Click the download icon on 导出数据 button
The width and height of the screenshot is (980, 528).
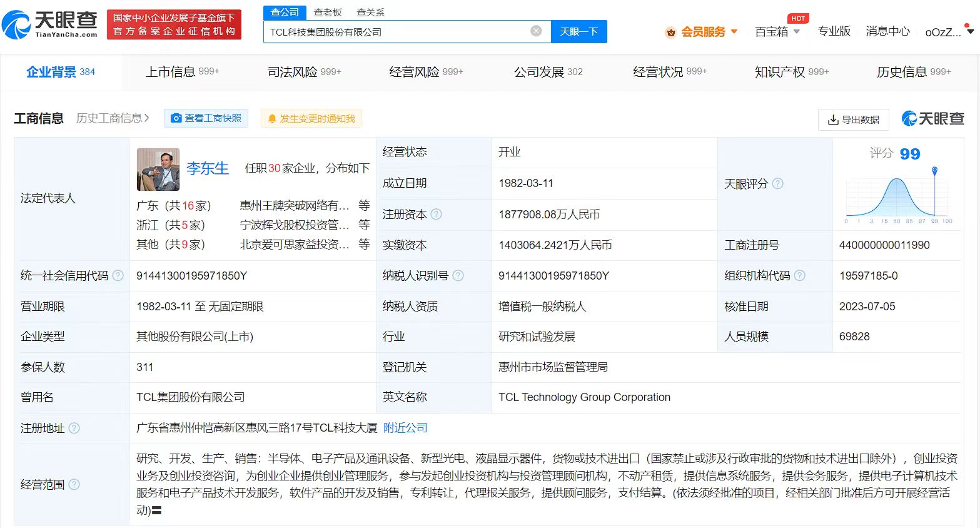832,119
